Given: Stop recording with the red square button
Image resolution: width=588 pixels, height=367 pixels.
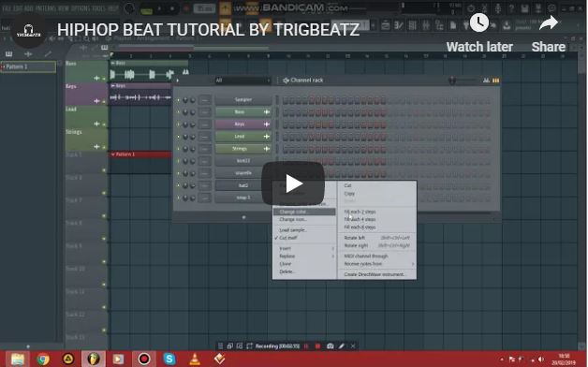Looking at the screenshot, I should tap(317, 346).
